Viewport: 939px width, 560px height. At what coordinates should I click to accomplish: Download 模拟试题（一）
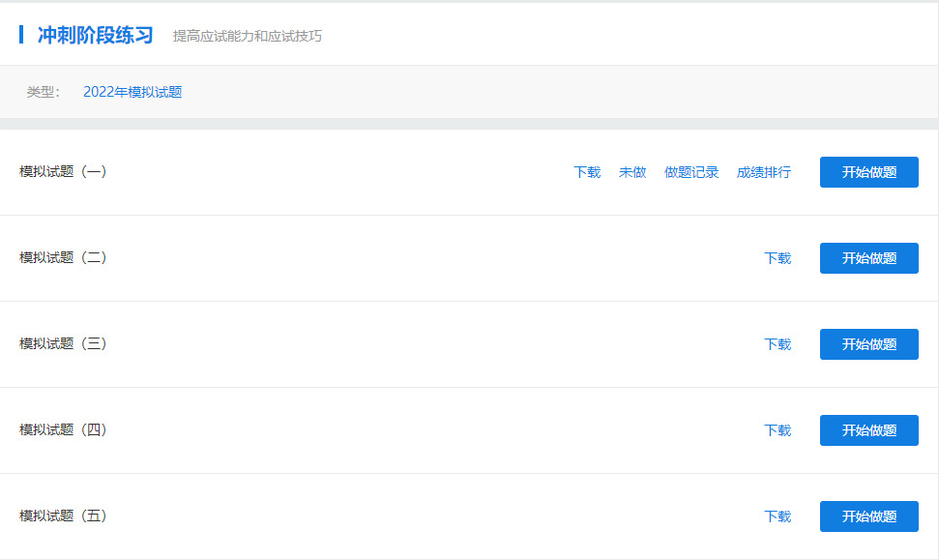point(586,172)
